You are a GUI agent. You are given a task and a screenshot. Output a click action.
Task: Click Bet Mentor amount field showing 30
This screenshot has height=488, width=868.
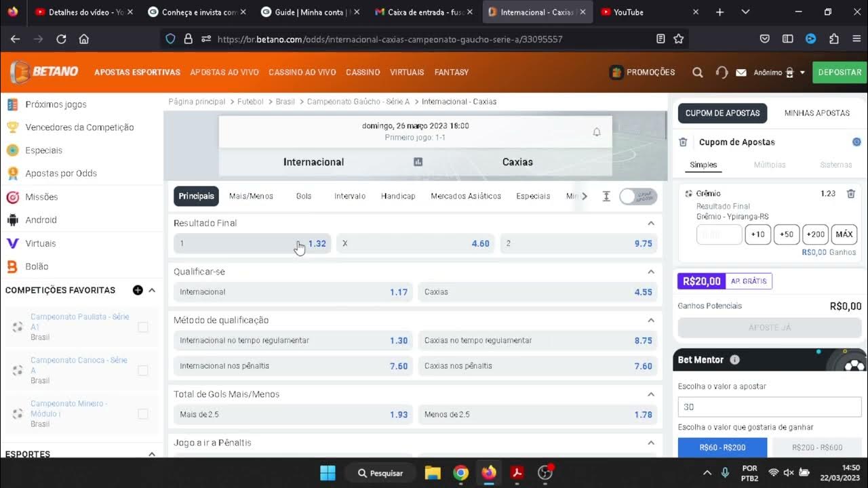coord(770,407)
